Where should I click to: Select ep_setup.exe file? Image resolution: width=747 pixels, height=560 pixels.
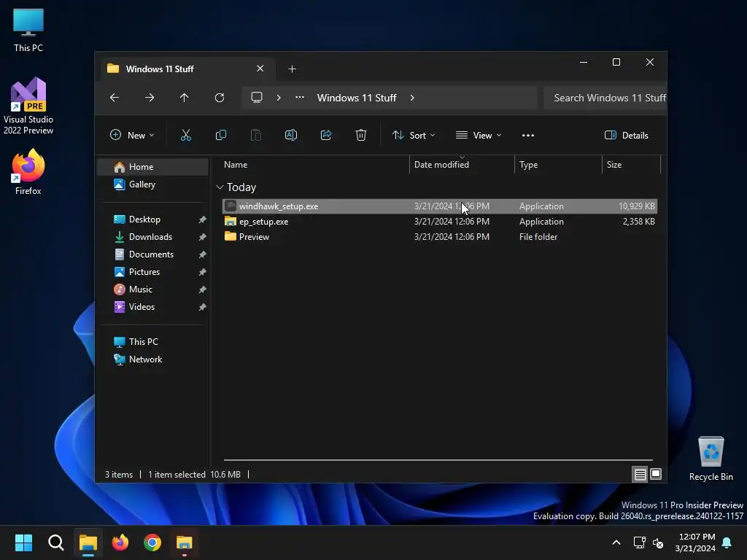440,222
